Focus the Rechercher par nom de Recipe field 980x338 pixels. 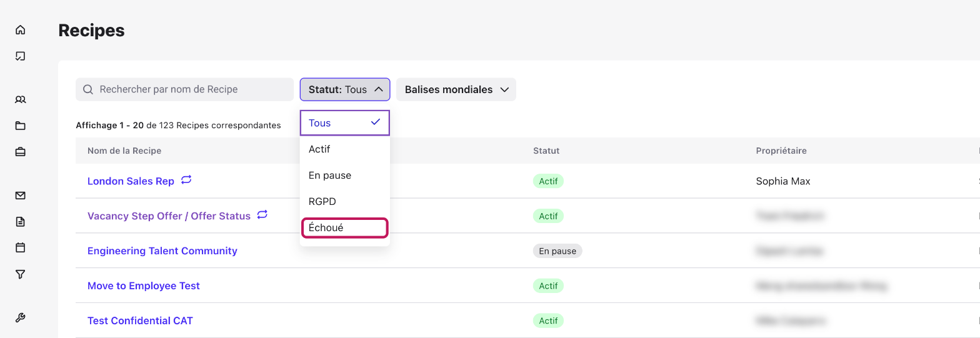tap(185, 89)
